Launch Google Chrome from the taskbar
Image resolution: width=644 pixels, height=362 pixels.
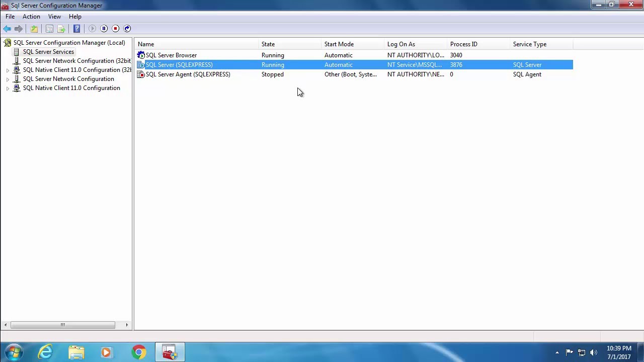[138, 352]
